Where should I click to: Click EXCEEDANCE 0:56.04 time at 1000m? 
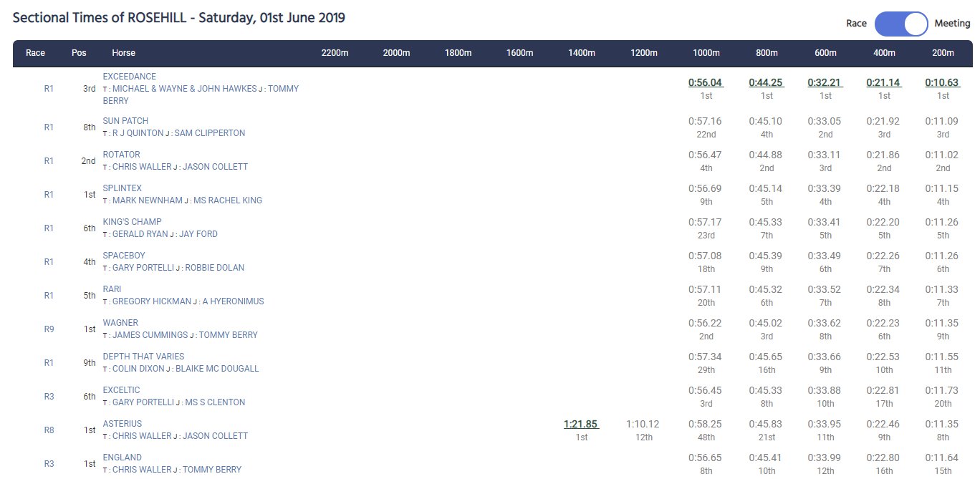(x=706, y=82)
